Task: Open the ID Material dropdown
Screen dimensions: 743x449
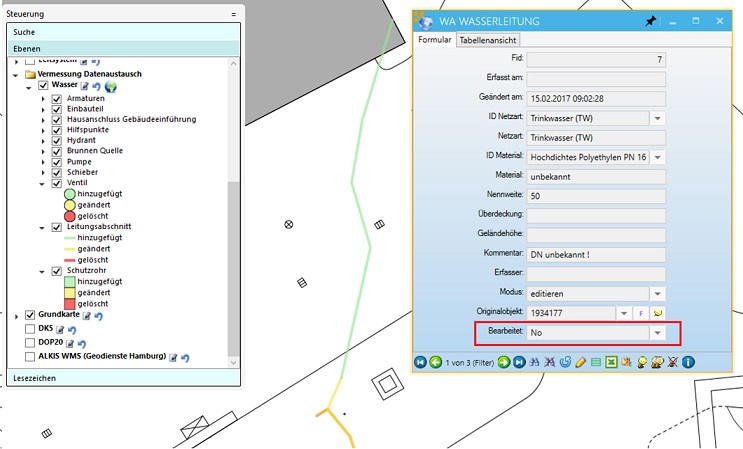Action: click(657, 157)
